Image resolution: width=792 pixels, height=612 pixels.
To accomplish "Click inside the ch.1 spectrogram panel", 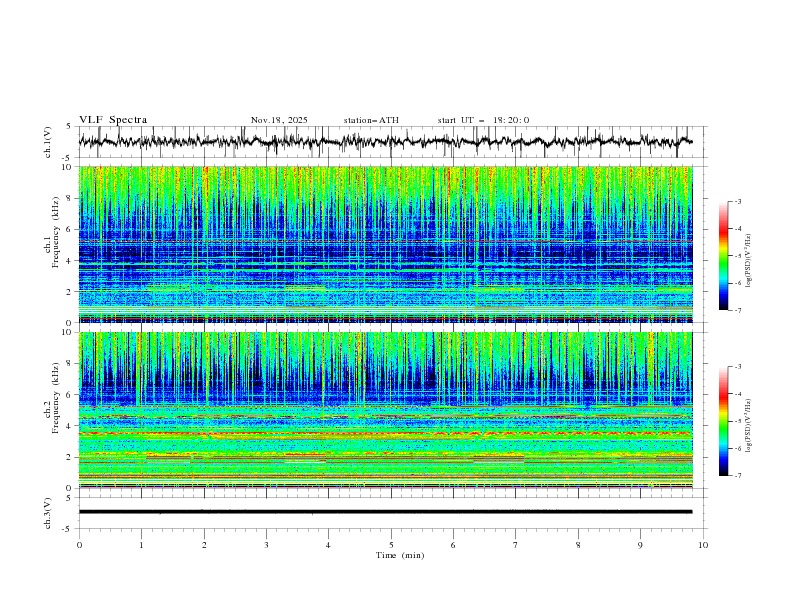I will (386, 244).
